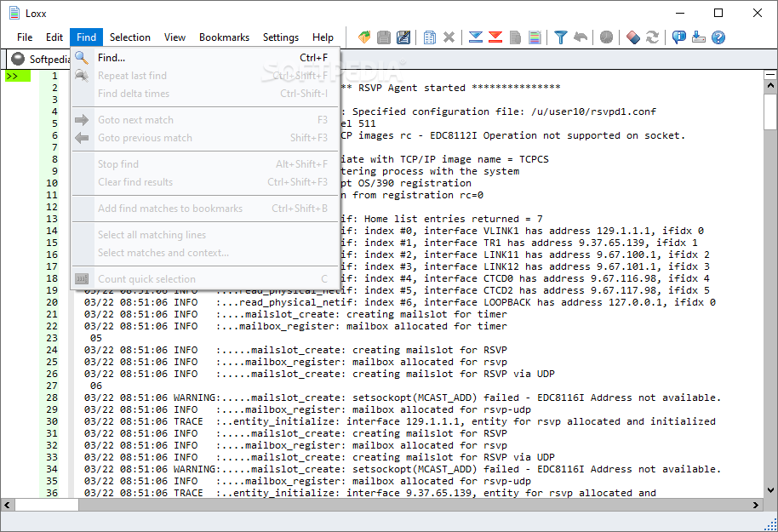This screenshot has width=778, height=532.
Task: Click the blue funnel filter icon
Action: tap(561, 37)
